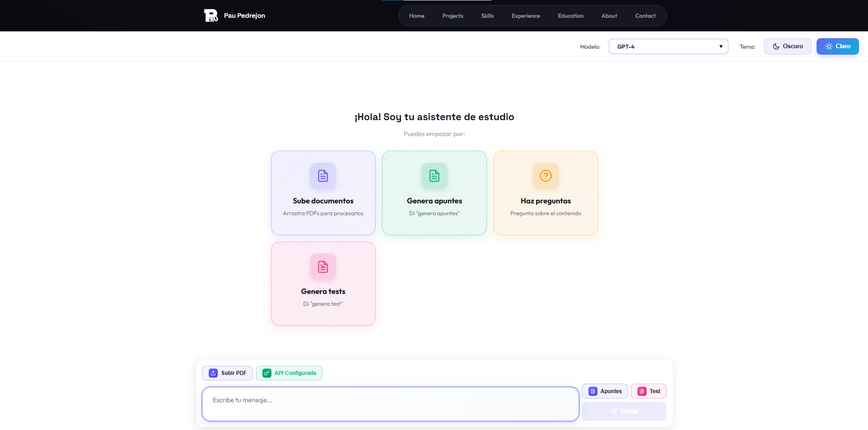
Task: Open the Projects navigation item
Action: 452,16
